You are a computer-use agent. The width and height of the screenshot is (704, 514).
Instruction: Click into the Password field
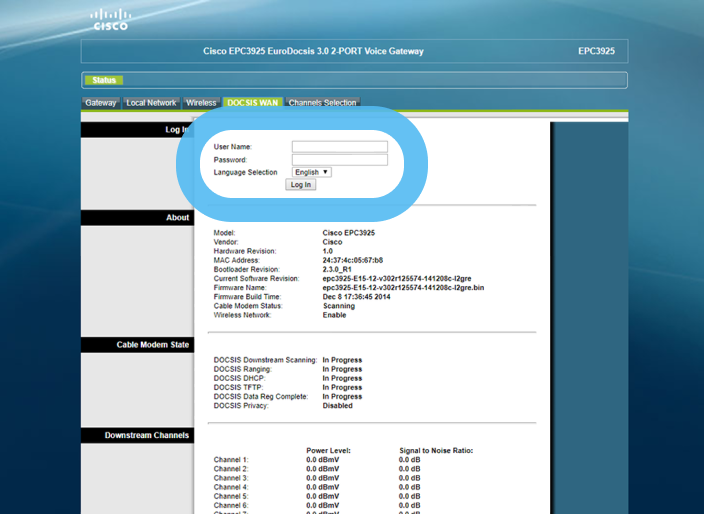[x=339, y=160]
